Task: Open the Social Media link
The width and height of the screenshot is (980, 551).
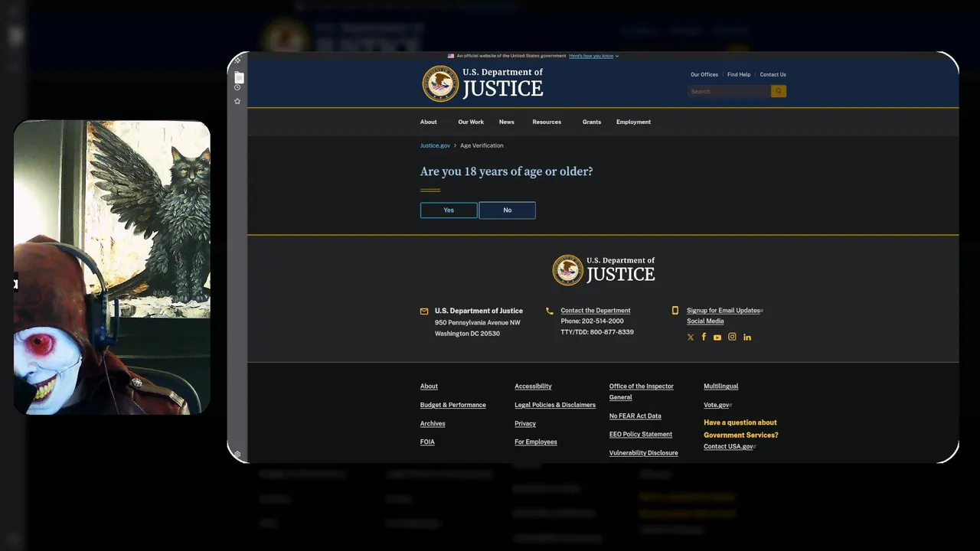Action: click(x=705, y=321)
